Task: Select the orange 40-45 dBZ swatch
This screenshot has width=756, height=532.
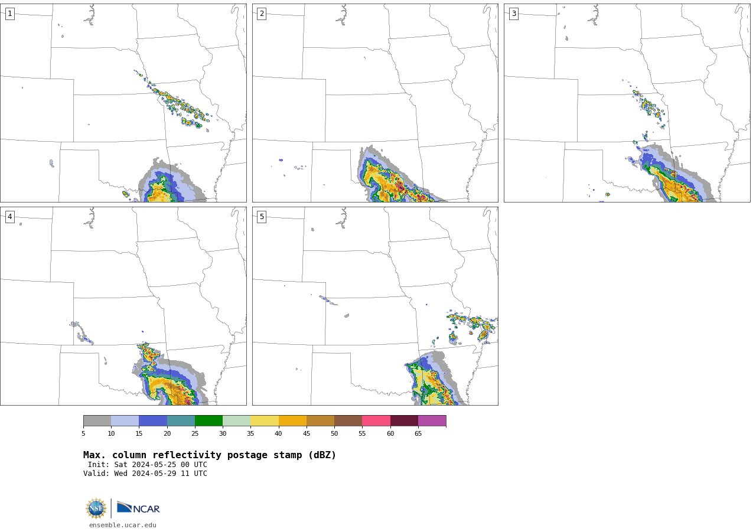Action: tap(292, 420)
